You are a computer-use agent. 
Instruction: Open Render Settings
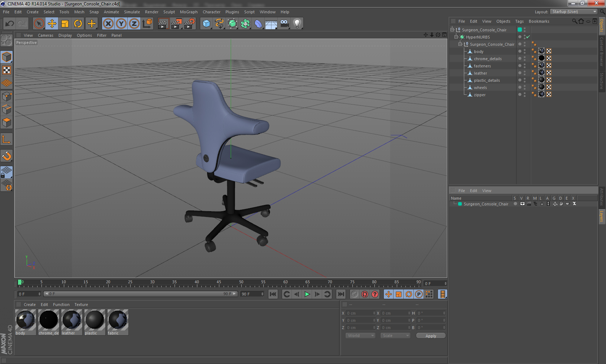tap(189, 24)
